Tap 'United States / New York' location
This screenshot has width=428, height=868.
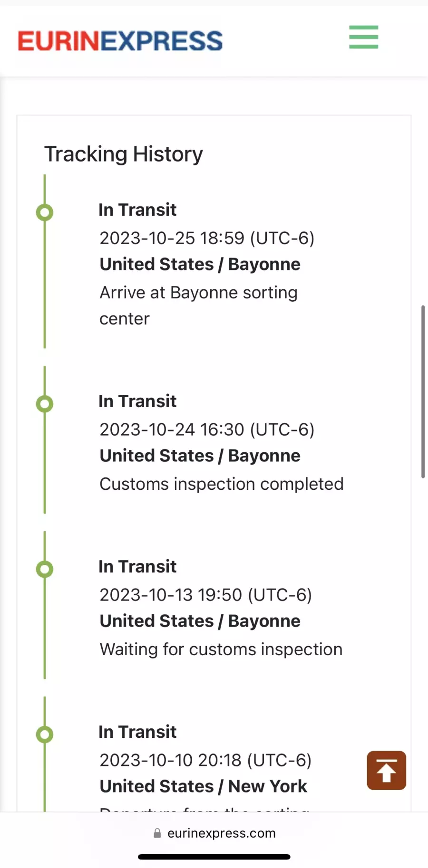click(x=204, y=786)
